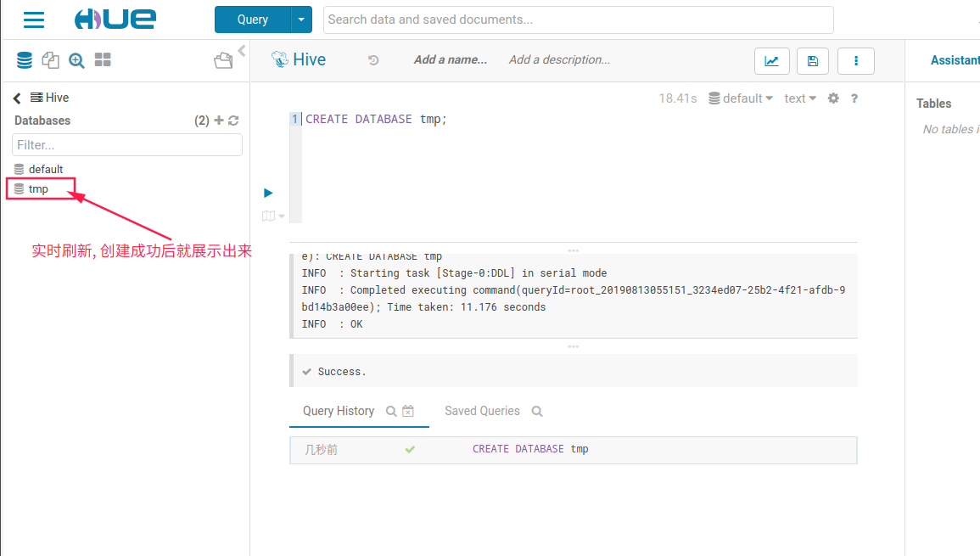Search within Saved Queries
980x556 pixels.
click(537, 411)
